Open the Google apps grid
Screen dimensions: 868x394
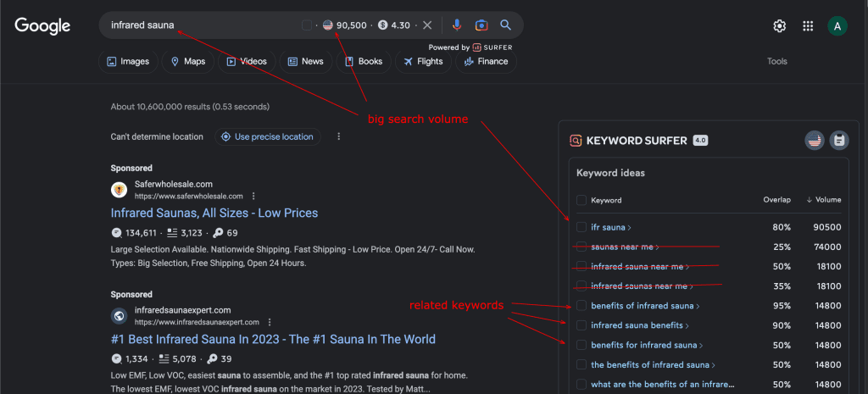click(808, 26)
